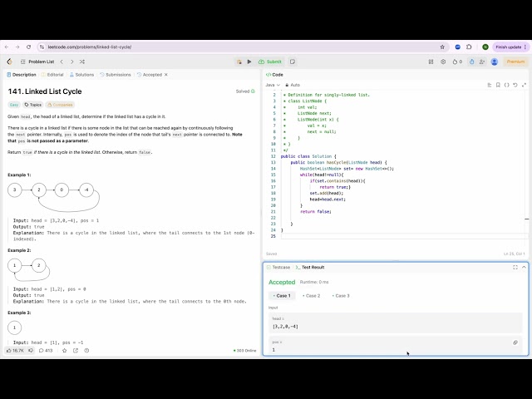The image size is (532, 399).
Task: Click the green Chrome profile avatar
Action: pyautogui.click(x=485, y=47)
